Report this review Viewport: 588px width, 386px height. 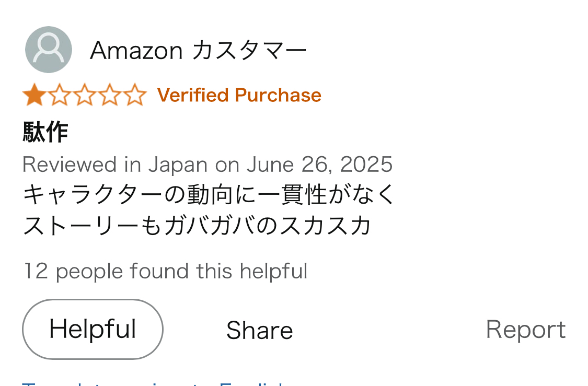pyautogui.click(x=526, y=330)
